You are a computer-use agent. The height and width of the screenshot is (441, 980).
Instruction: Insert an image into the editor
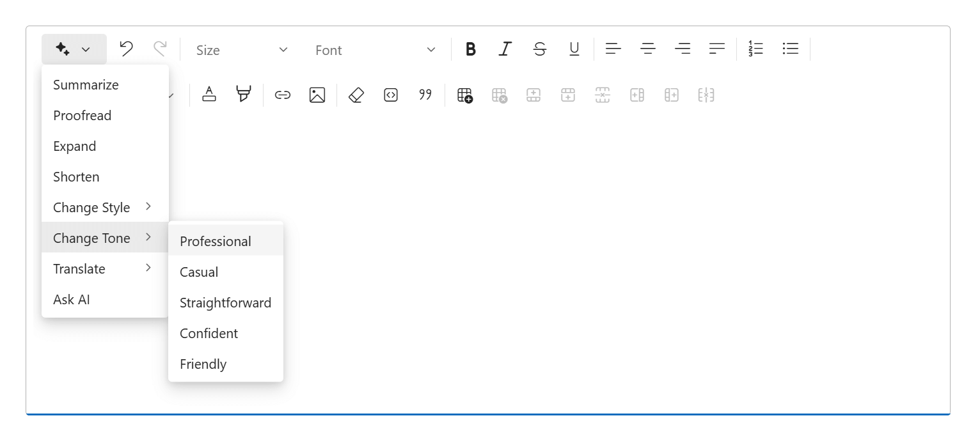(x=317, y=94)
